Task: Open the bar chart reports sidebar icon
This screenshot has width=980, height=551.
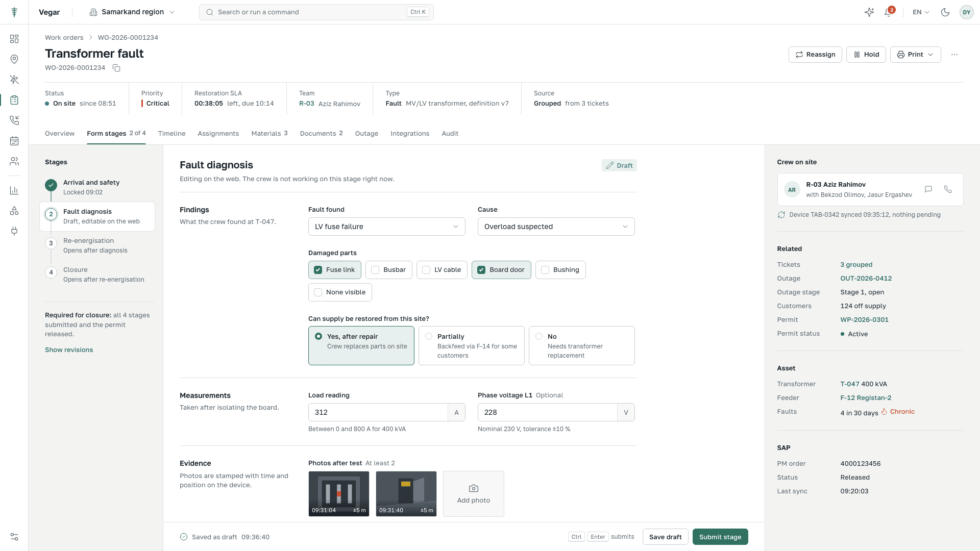Action: [x=14, y=190]
